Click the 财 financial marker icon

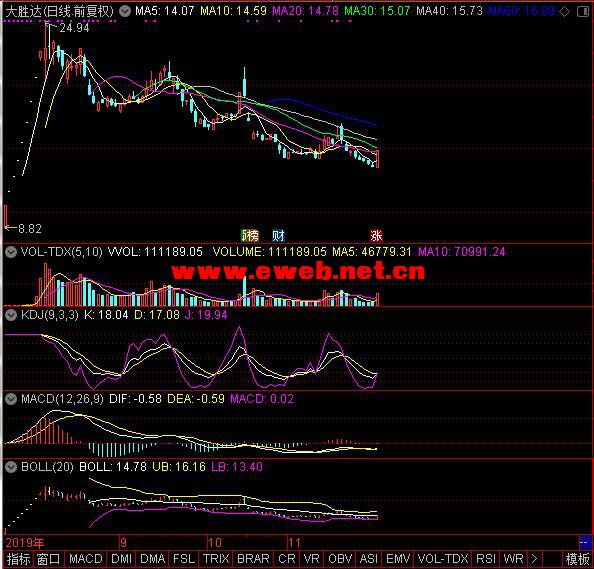click(x=278, y=235)
